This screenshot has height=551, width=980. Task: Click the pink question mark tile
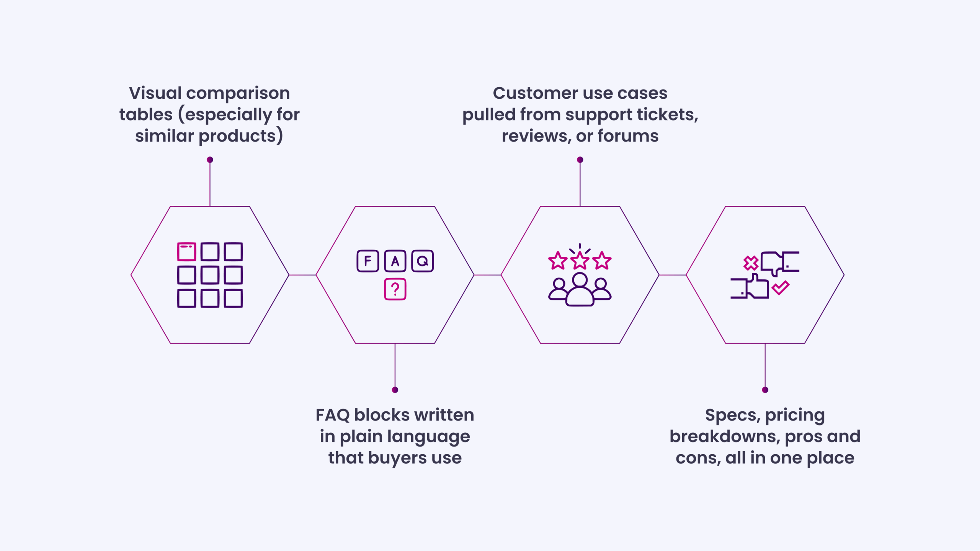click(395, 289)
